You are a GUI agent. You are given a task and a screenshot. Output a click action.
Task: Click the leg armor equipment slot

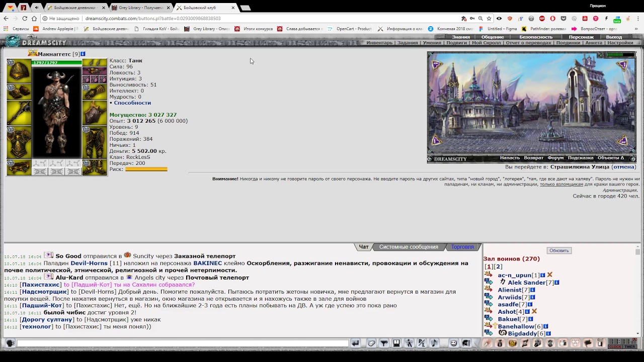click(x=95, y=142)
